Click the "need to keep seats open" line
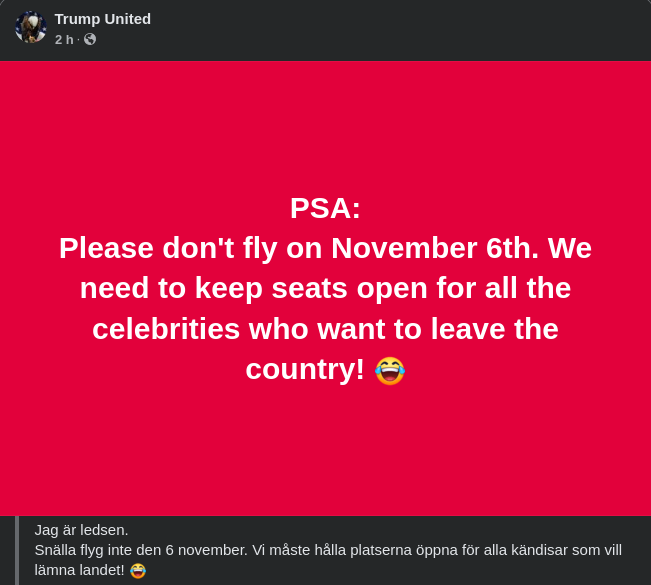 pyautogui.click(x=325, y=288)
